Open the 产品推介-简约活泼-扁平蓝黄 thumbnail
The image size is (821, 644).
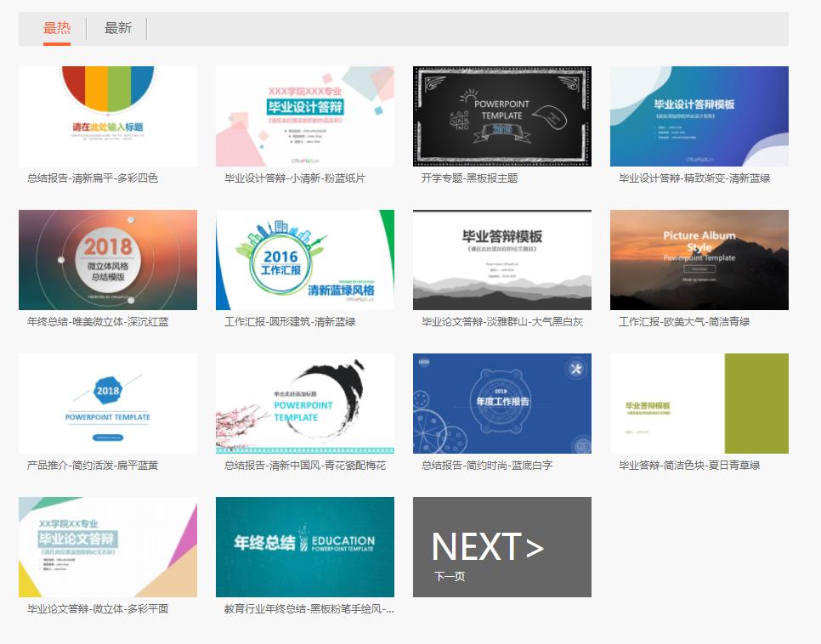pos(108,404)
